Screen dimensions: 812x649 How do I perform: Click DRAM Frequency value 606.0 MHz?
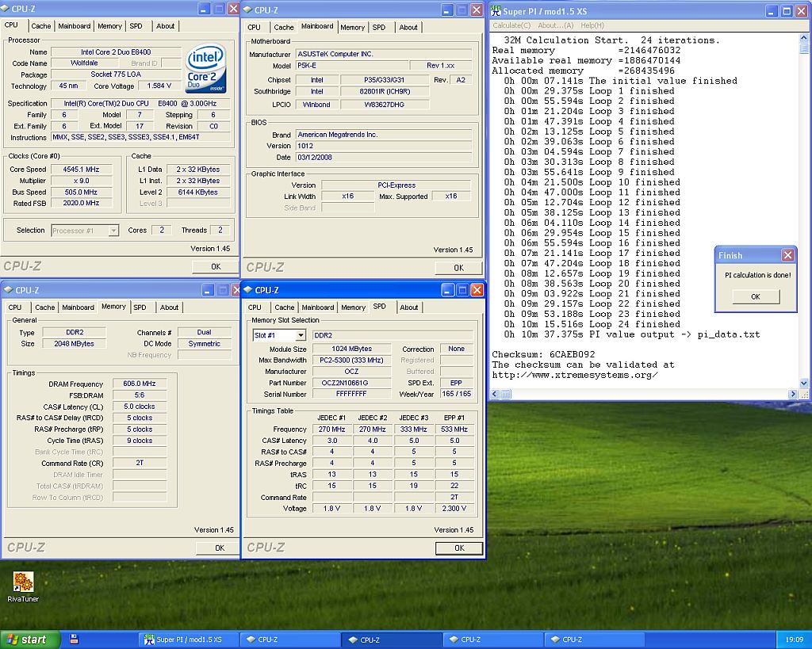140,384
